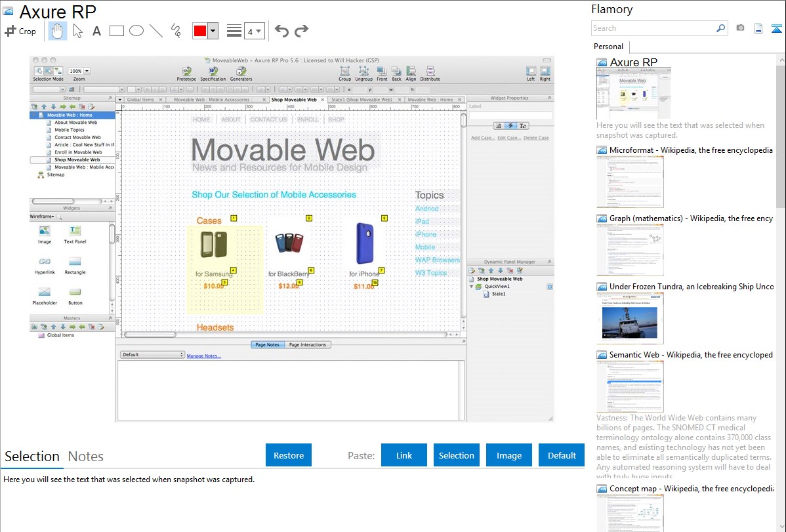Select the Crop tool
This screenshot has width=786, height=532.
point(20,31)
